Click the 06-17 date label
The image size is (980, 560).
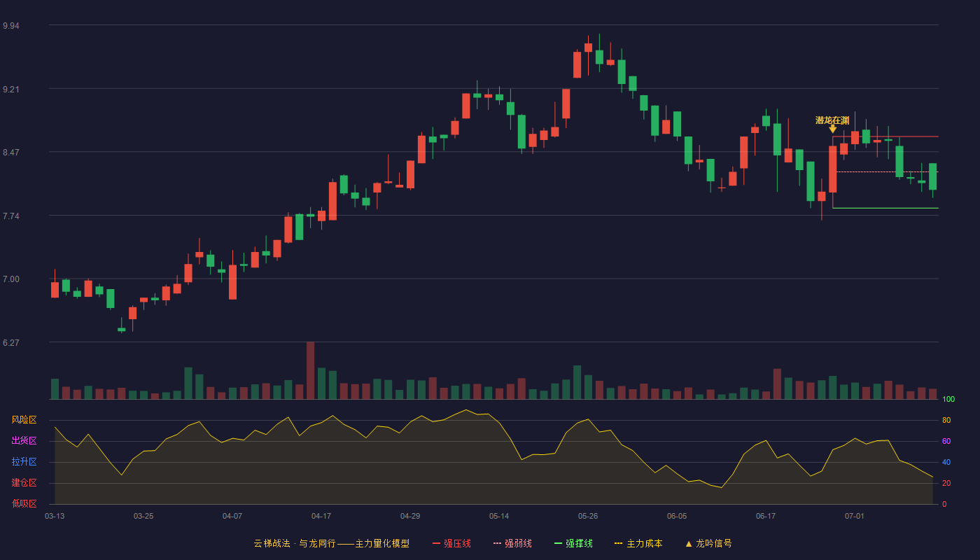pyautogui.click(x=766, y=516)
